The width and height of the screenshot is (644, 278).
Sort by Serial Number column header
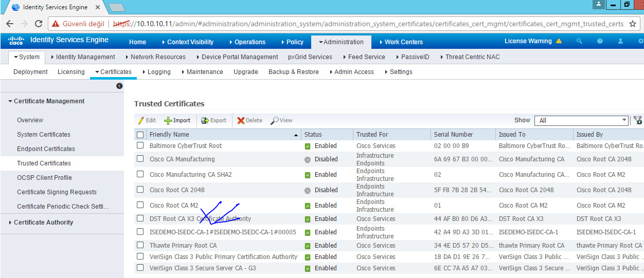pyautogui.click(x=453, y=135)
